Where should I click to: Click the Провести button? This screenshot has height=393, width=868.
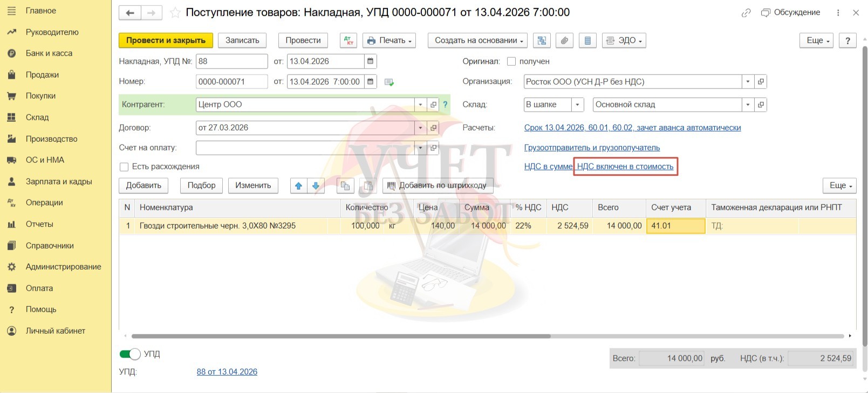tap(303, 40)
